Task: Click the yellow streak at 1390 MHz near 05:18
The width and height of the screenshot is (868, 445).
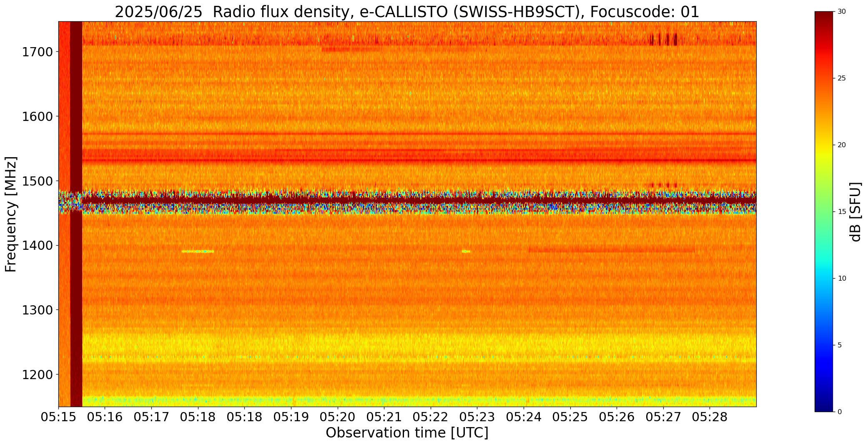Action: coord(198,251)
